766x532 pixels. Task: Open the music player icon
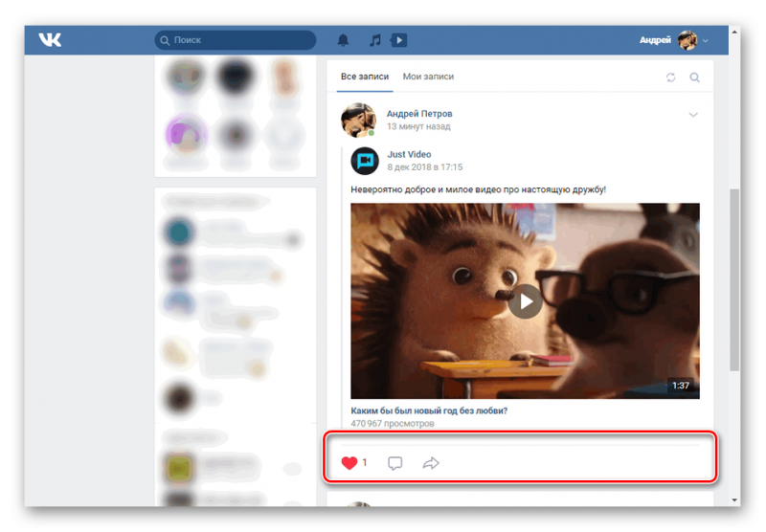coord(375,40)
